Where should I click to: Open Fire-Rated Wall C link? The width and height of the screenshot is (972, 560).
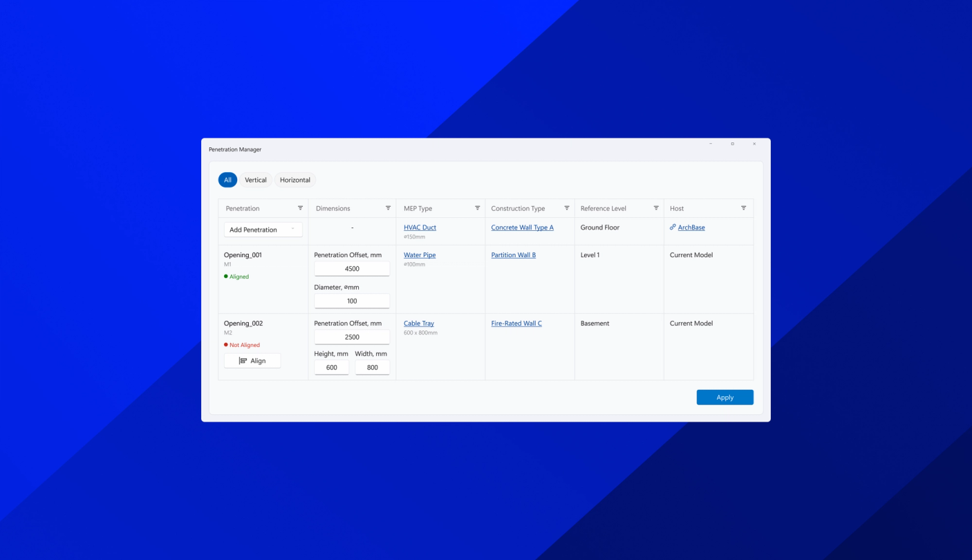[x=516, y=324]
